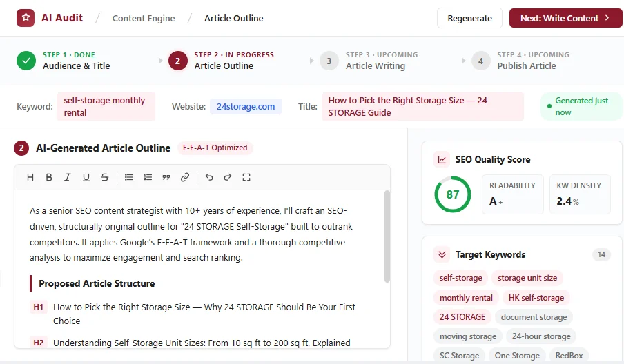Image resolution: width=624 pixels, height=364 pixels.
Task: Click the intro paragraph in the editor
Action: [x=191, y=234]
